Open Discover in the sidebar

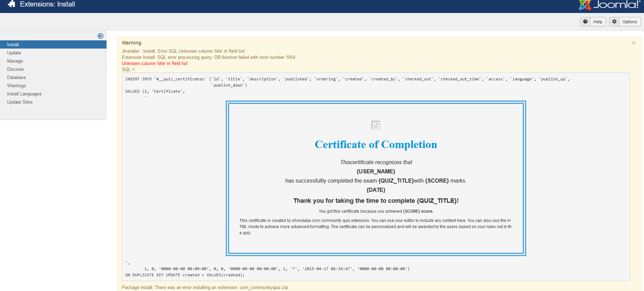coord(15,69)
